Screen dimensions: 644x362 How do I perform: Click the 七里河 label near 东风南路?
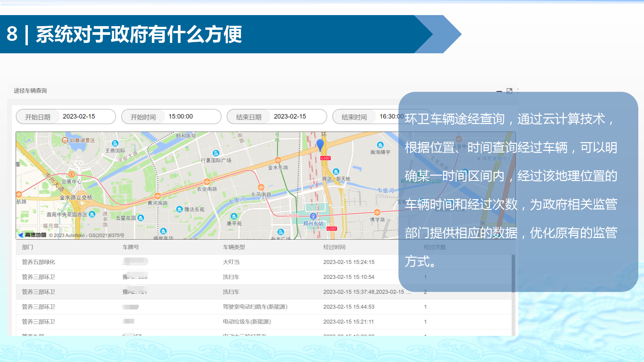pos(237,200)
